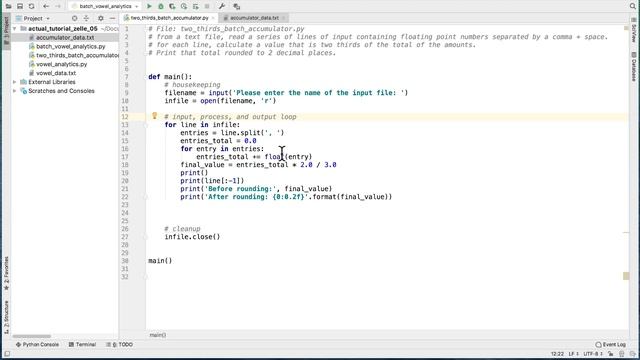Click the Profile run icon
This screenshot has height=360, width=640.
coord(184,6)
